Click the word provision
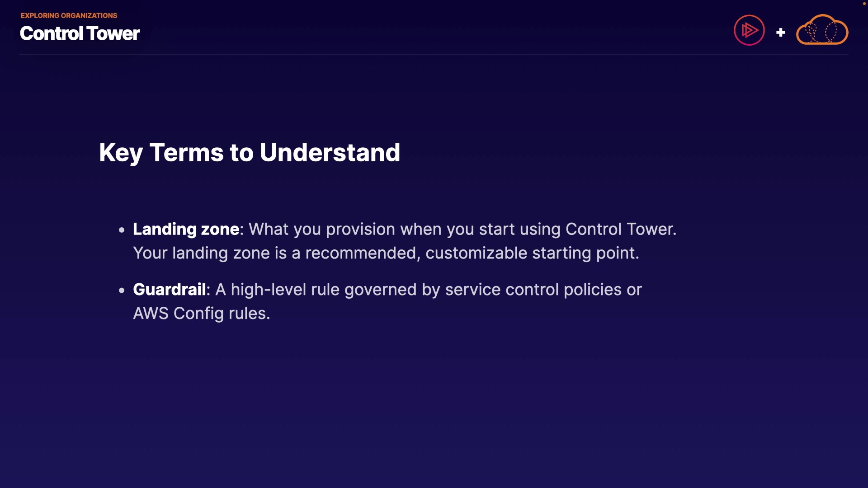This screenshot has height=488, width=868. click(360, 229)
